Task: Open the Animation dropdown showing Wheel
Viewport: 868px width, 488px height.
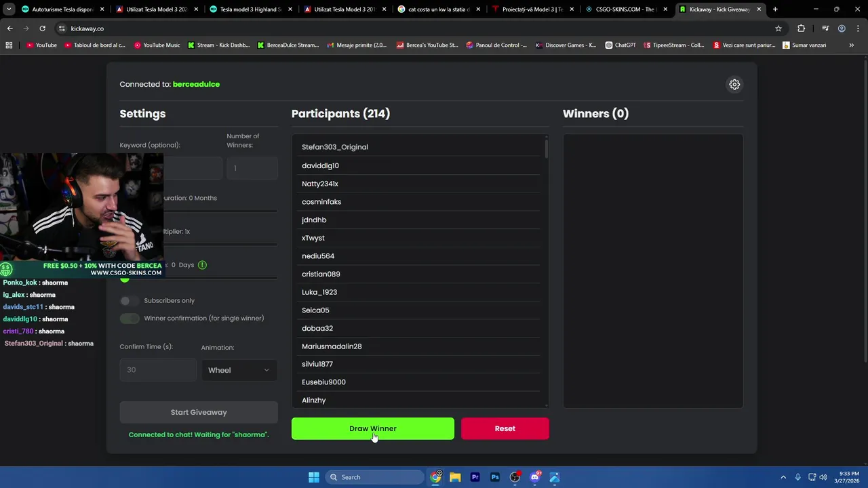Action: coord(239,370)
